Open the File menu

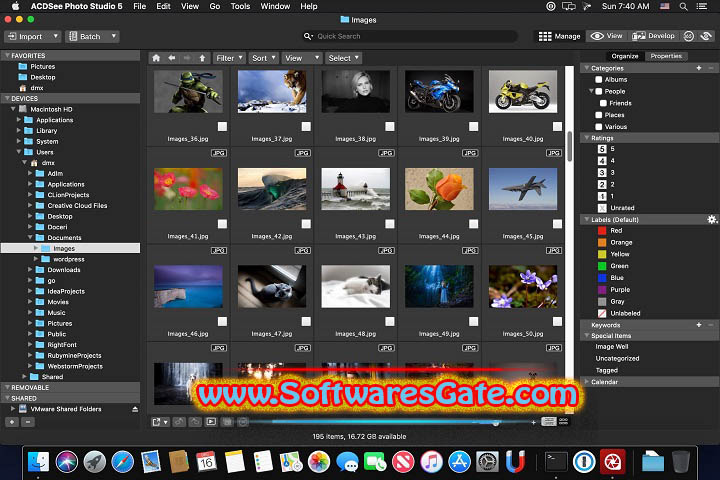139,6
